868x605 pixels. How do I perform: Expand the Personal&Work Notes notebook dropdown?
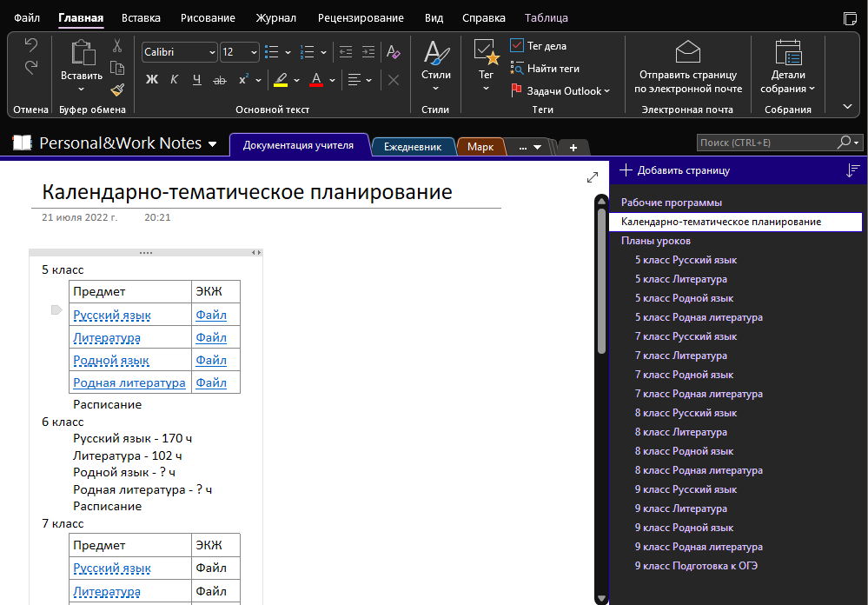pyautogui.click(x=212, y=144)
